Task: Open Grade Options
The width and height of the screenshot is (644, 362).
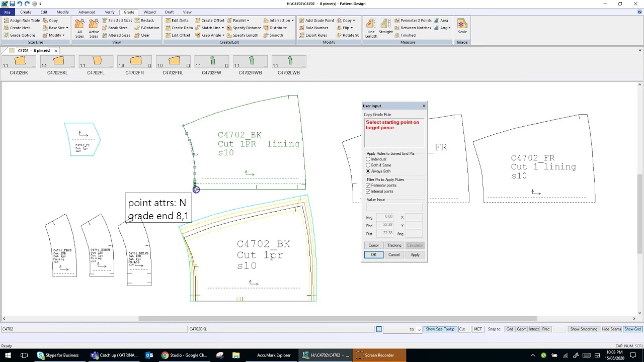Action: tap(20, 35)
